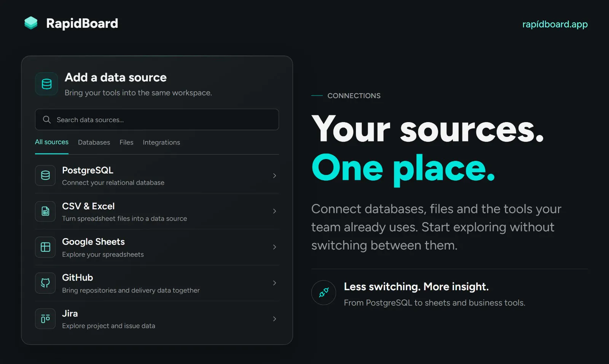Click the Google Sheets table icon
609x364 pixels.
45,247
